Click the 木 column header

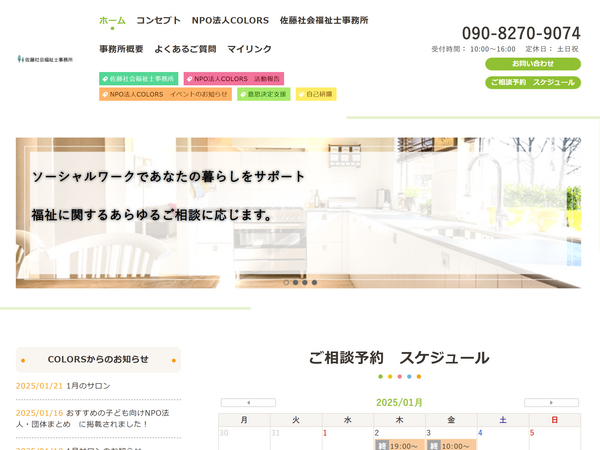399,420
